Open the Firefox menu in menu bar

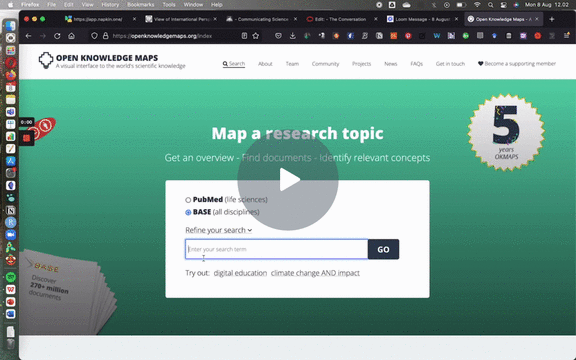coord(30,5)
